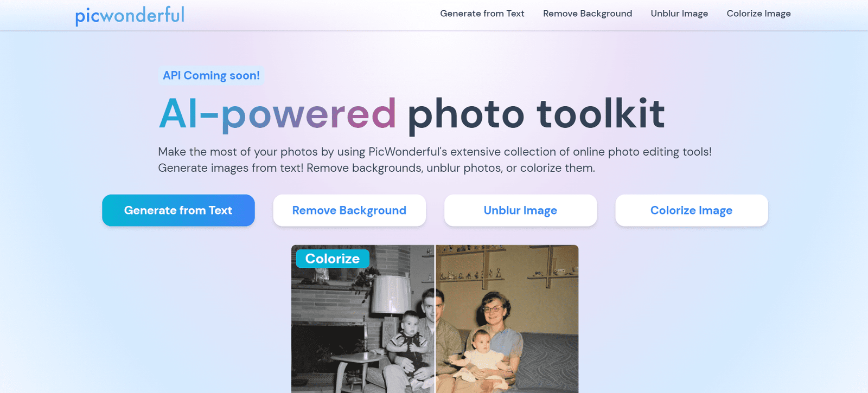Image resolution: width=868 pixels, height=393 pixels.
Task: Go to Unblur Image in top navigation
Action: point(679,14)
